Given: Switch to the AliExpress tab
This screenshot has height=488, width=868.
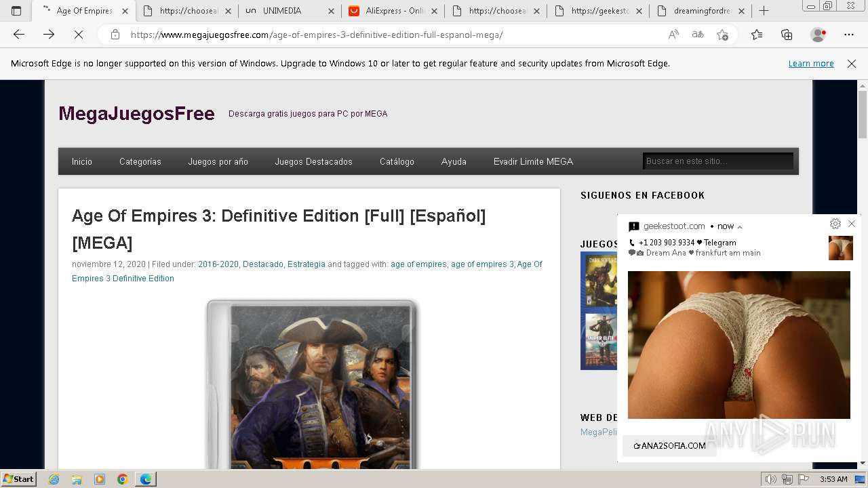Looking at the screenshot, I should [x=393, y=11].
